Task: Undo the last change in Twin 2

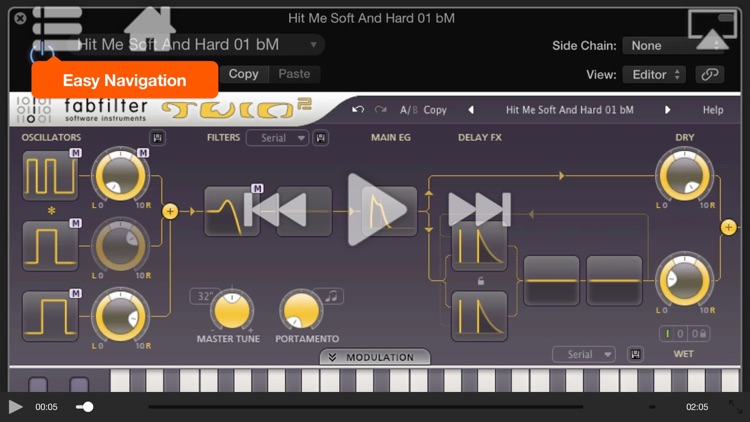Action: (x=358, y=110)
